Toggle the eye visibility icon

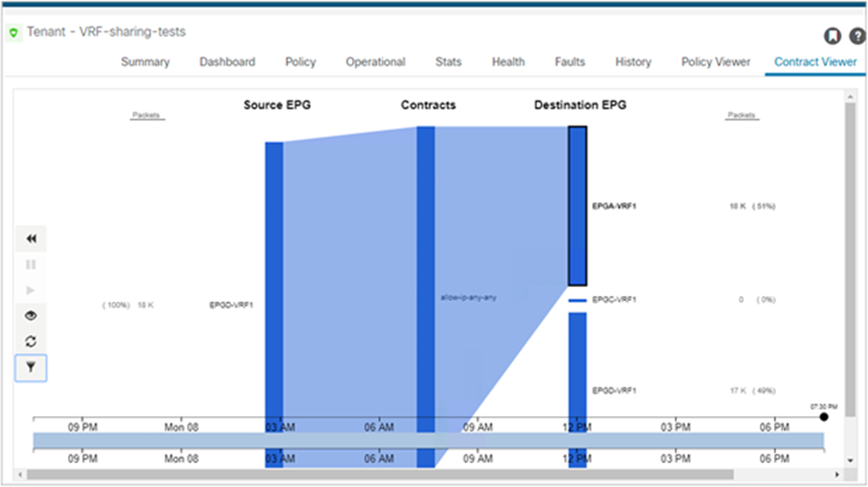tap(31, 316)
